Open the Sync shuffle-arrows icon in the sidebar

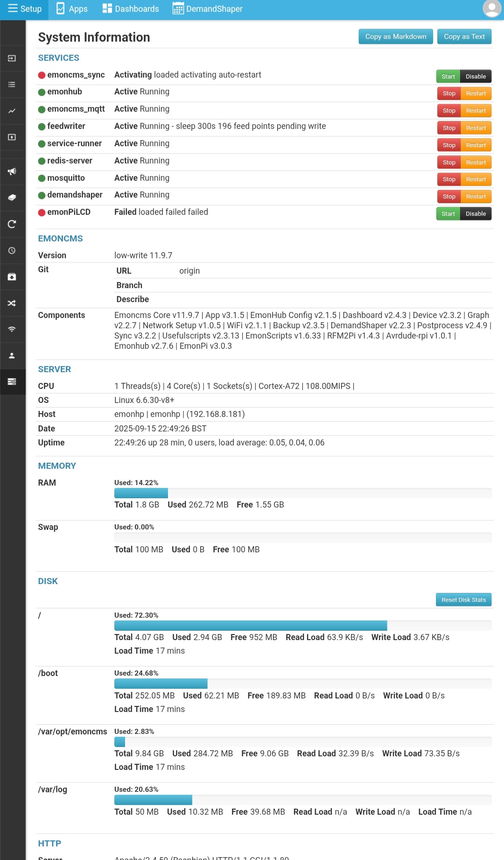tap(12, 303)
